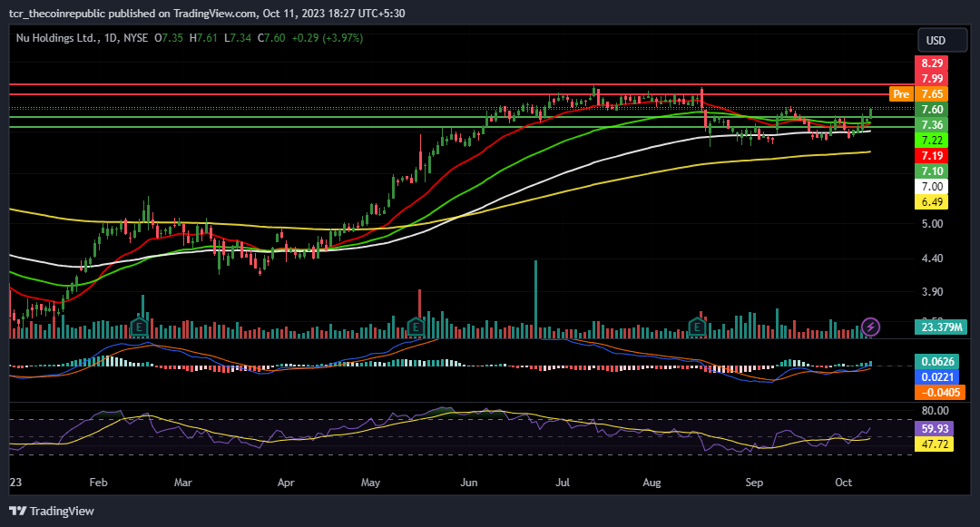The height and width of the screenshot is (527, 980).
Task: Click the -0.0405 signal line value
Action: click(940, 393)
